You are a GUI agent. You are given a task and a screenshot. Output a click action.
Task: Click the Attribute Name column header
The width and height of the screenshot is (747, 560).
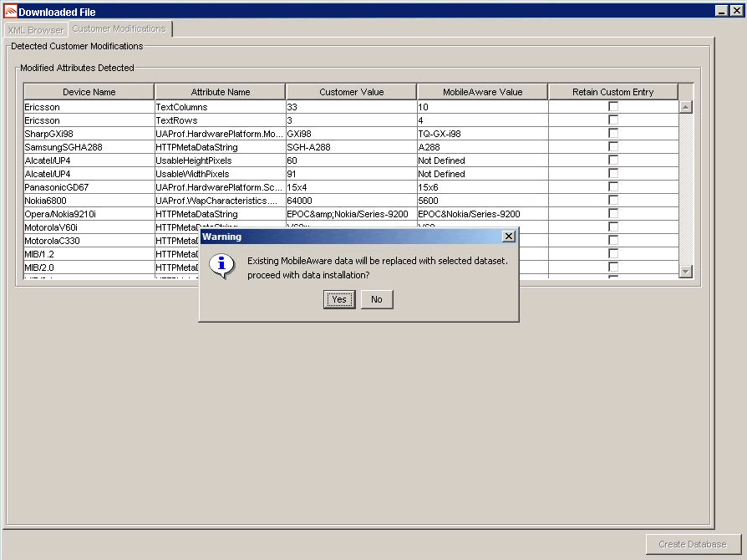coord(220,92)
